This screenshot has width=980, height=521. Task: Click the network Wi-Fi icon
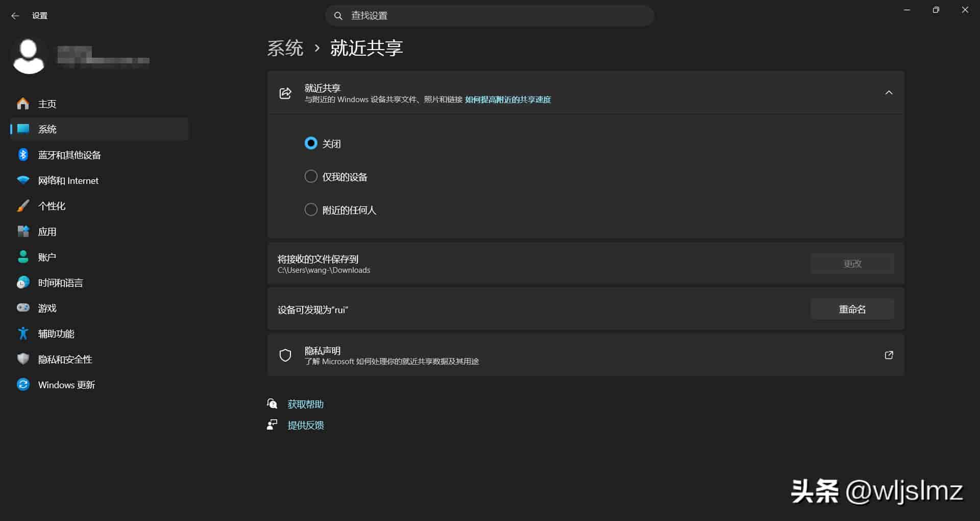tap(23, 180)
